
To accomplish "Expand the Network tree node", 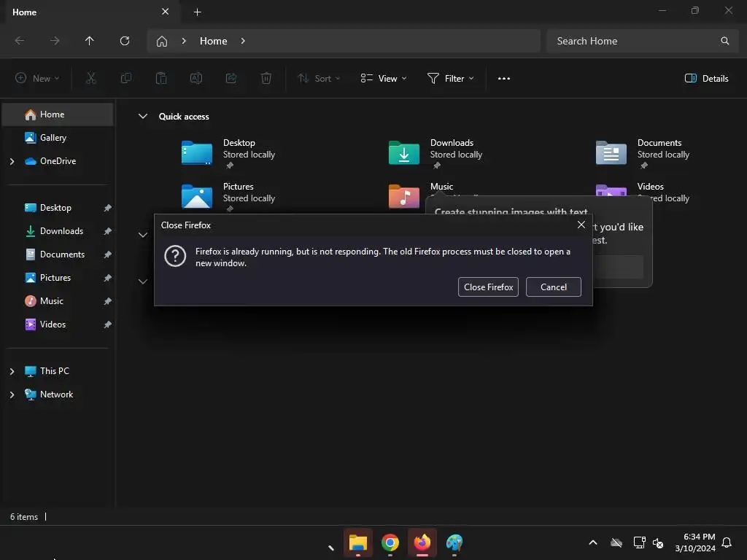I will coord(12,394).
